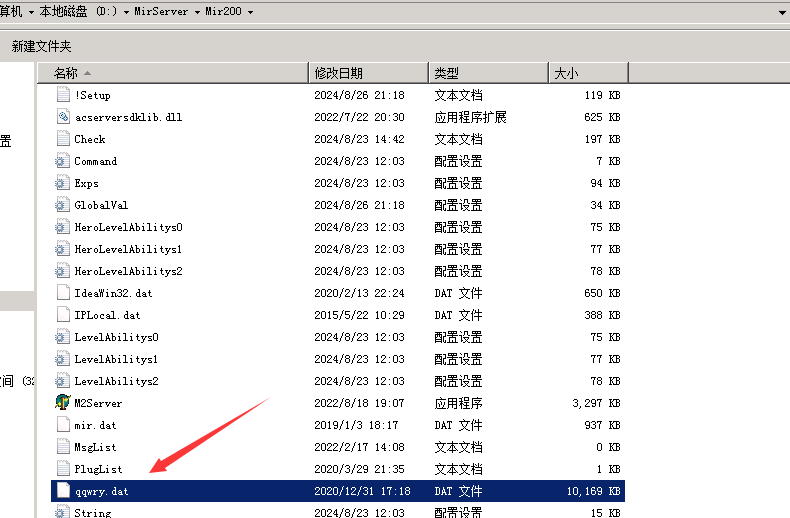
Task: Sort by 类型 column header
Action: point(488,73)
